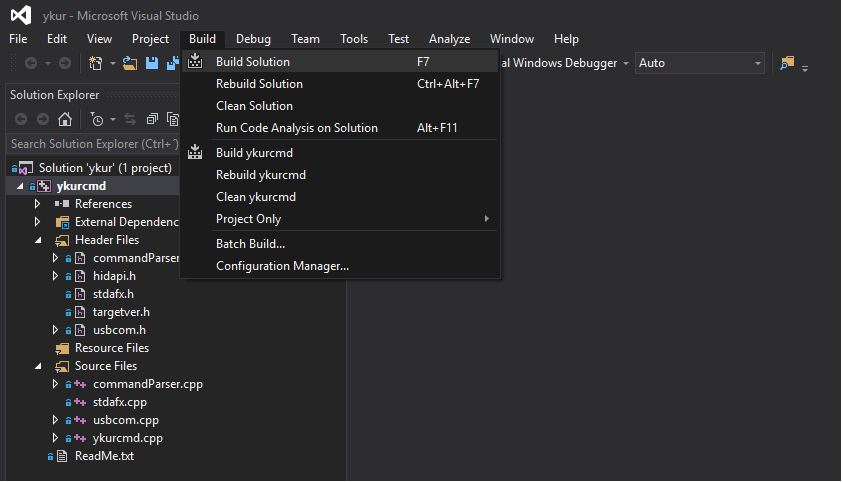The image size is (843, 482).
Task: Click the Save icon in toolbar
Action: pos(152,63)
